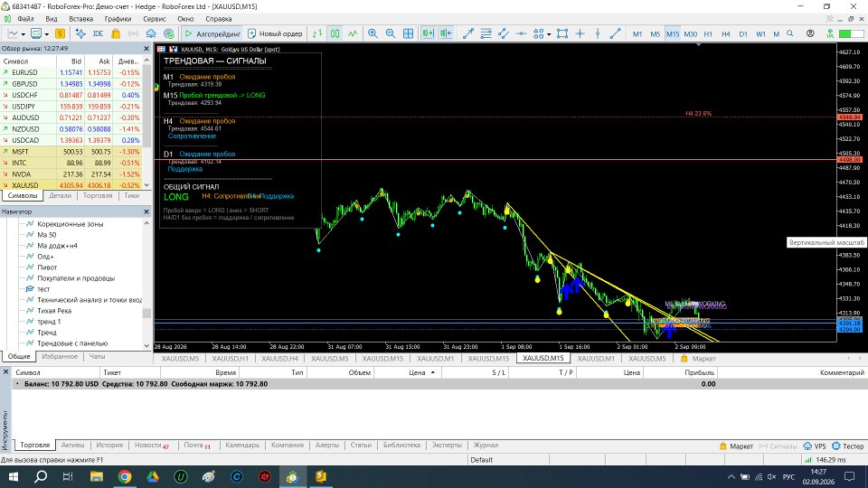Select the equidistant channel tool icon
This screenshot has width=868, height=488.
click(x=504, y=33)
